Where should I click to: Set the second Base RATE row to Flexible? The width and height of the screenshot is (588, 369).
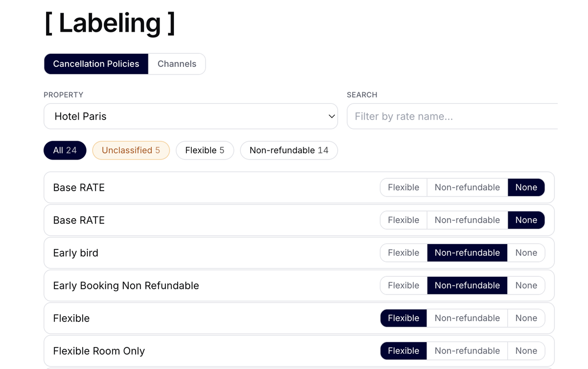pos(404,220)
